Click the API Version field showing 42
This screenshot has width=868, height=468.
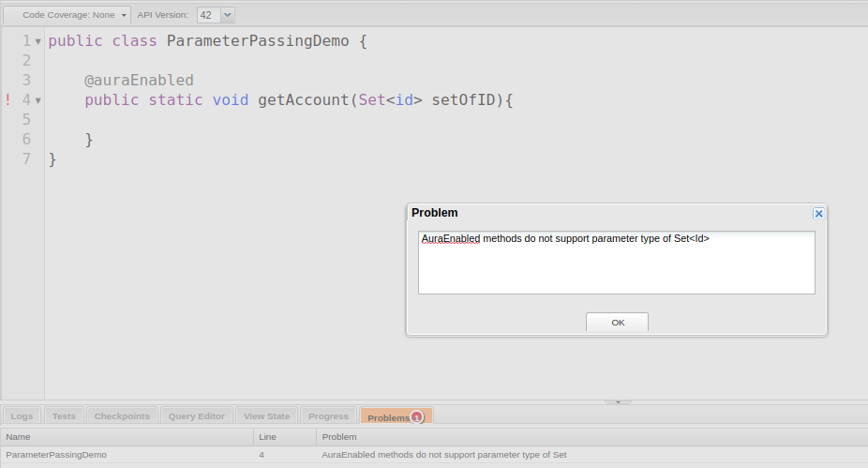click(x=209, y=15)
